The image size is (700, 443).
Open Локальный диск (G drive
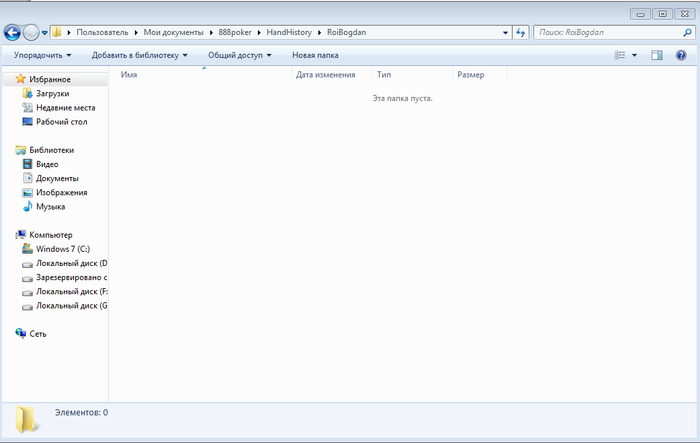pyautogui.click(x=71, y=306)
